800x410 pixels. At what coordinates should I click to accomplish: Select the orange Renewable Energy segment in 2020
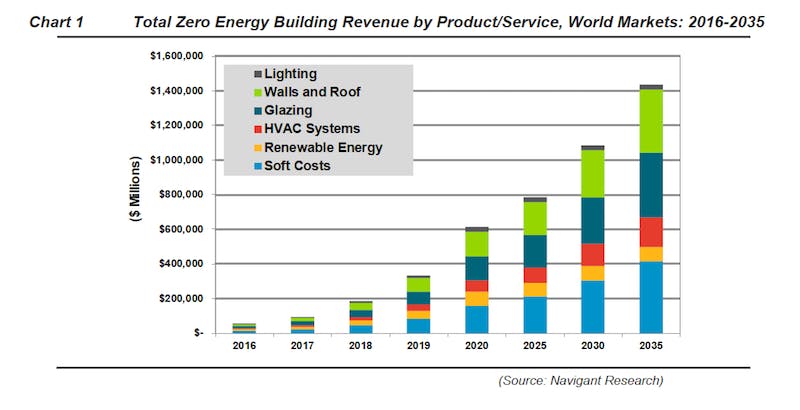click(478, 298)
